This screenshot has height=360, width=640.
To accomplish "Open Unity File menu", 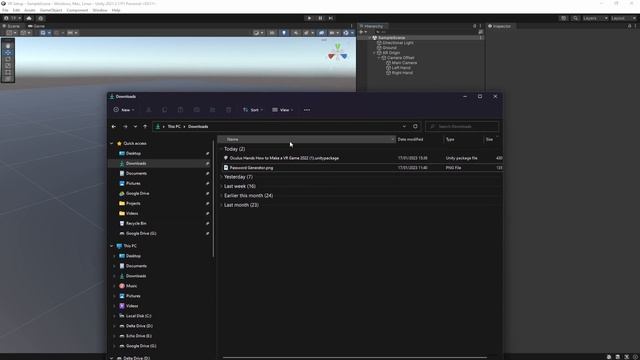I will click(x=5, y=10).
